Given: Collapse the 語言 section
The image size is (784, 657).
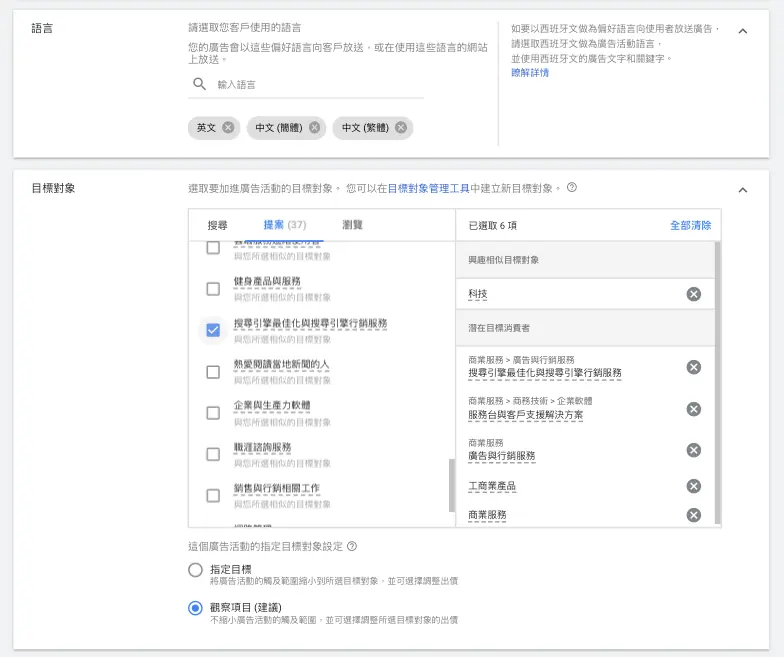Looking at the screenshot, I should tap(743, 31).
